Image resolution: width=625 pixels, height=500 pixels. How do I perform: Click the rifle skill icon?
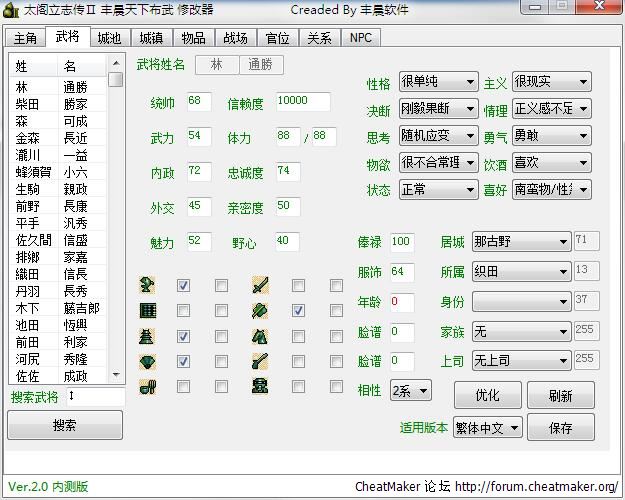click(x=259, y=361)
